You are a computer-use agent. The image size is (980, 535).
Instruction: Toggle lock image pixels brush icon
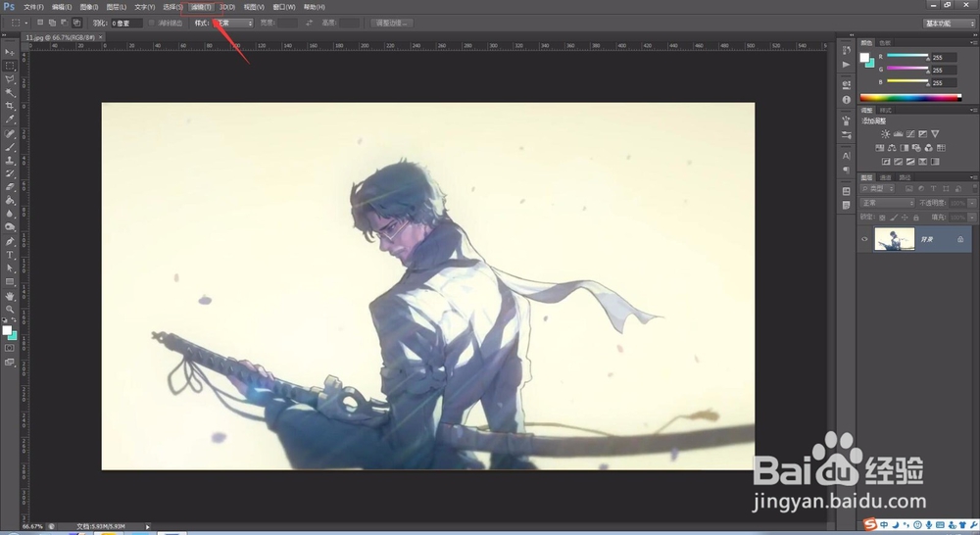coord(894,218)
